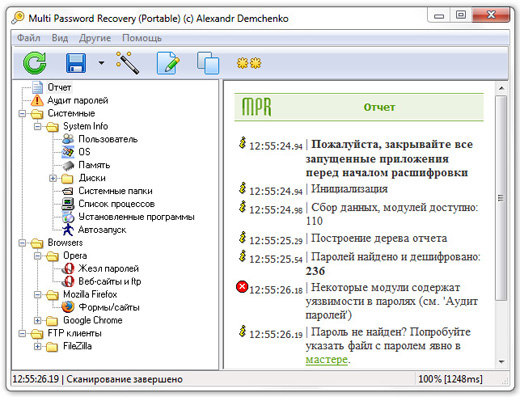Click the report vertical scrollbar thumb
This screenshot has height=397, width=520.
[x=501, y=198]
